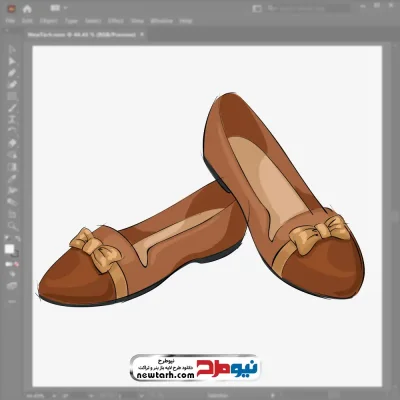The image size is (400, 400).
Task: Open the Edit menu
Action: click(27, 21)
